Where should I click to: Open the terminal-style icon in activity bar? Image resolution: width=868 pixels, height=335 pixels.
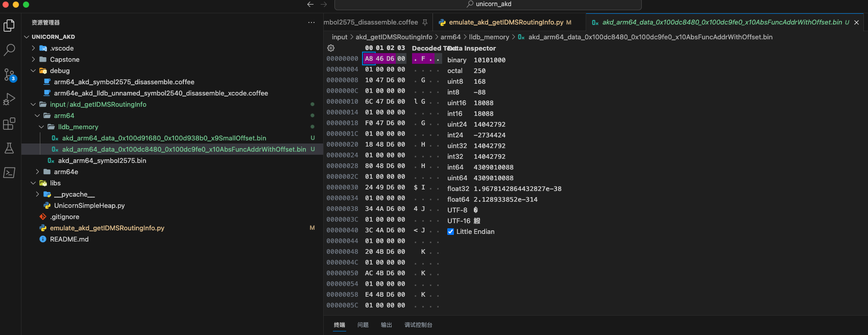tap(9, 173)
